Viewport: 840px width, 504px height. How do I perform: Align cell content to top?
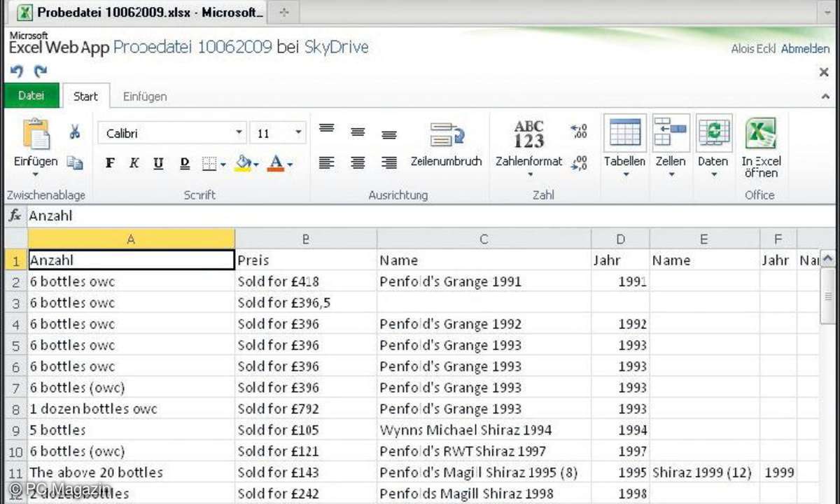pyautogui.click(x=326, y=129)
